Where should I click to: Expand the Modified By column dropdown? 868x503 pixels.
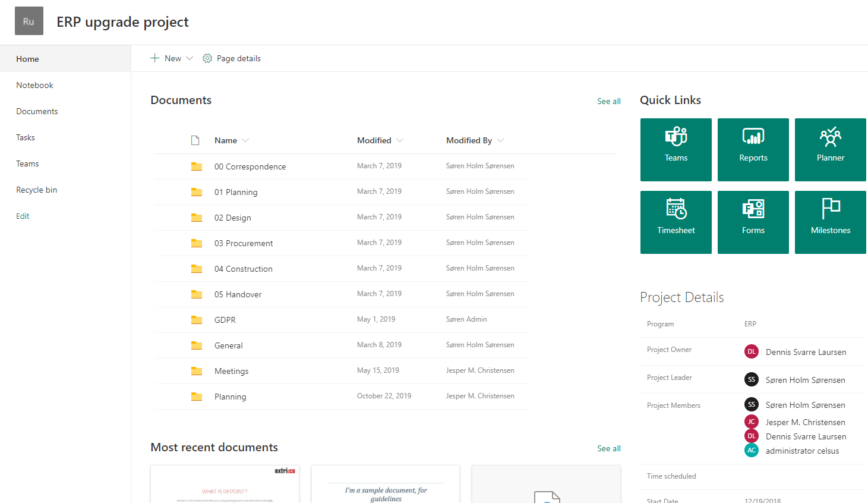point(501,140)
